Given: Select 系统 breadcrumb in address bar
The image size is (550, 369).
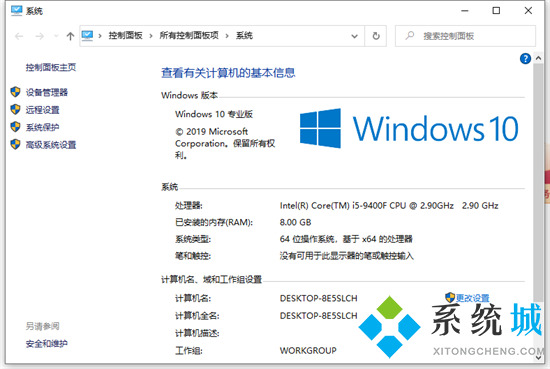Looking at the screenshot, I should 244,35.
